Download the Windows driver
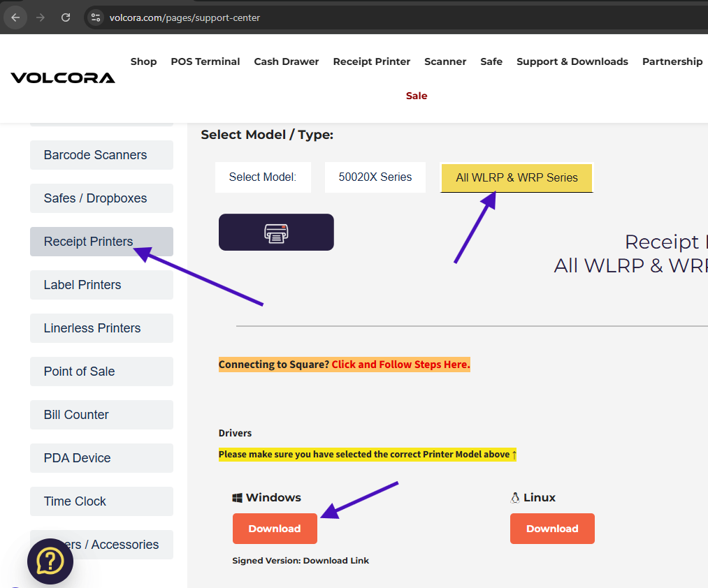Image resolution: width=708 pixels, height=588 pixels. tap(275, 529)
